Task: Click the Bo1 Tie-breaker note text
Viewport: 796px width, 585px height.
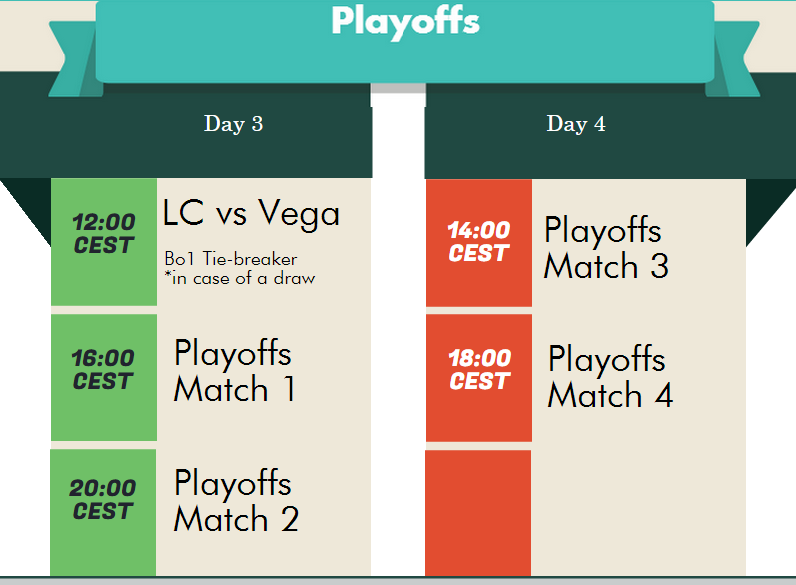Action: click(x=230, y=259)
